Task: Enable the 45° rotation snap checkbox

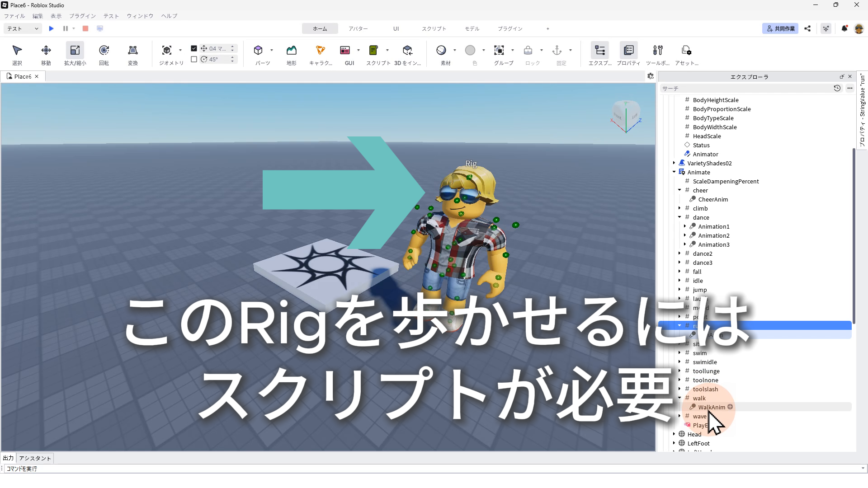Action: coord(194,59)
